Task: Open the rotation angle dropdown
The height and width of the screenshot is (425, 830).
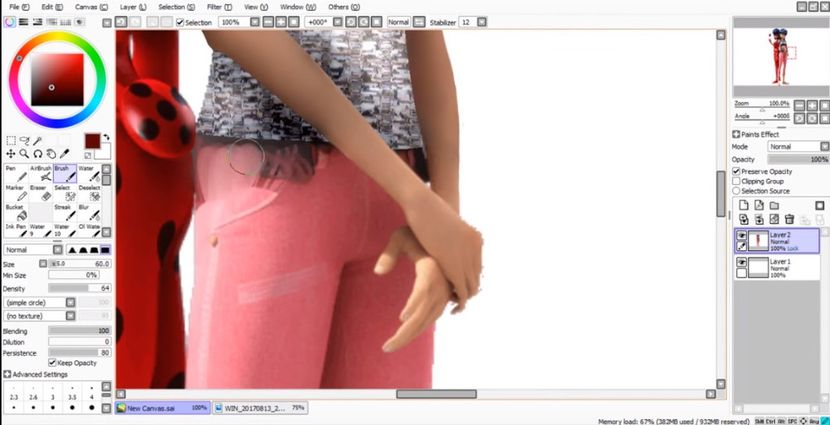Action: tap(337, 22)
